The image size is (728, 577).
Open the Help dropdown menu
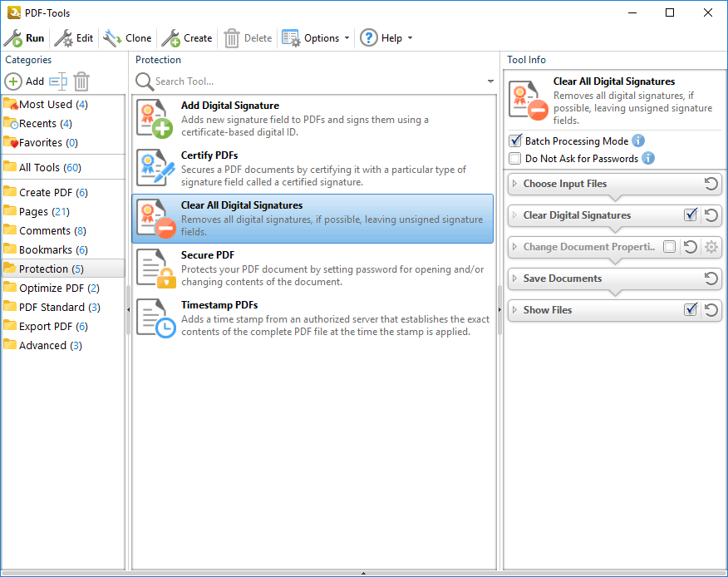tap(386, 38)
